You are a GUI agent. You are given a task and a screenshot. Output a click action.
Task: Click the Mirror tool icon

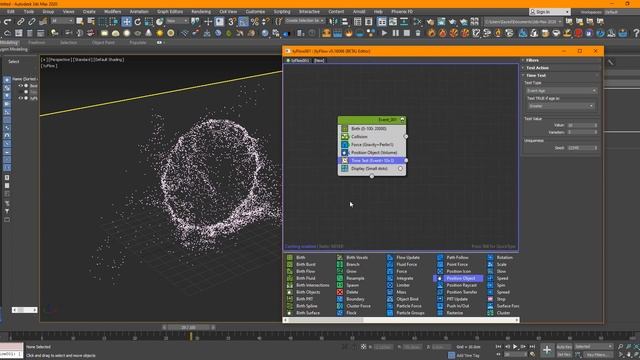[333, 22]
